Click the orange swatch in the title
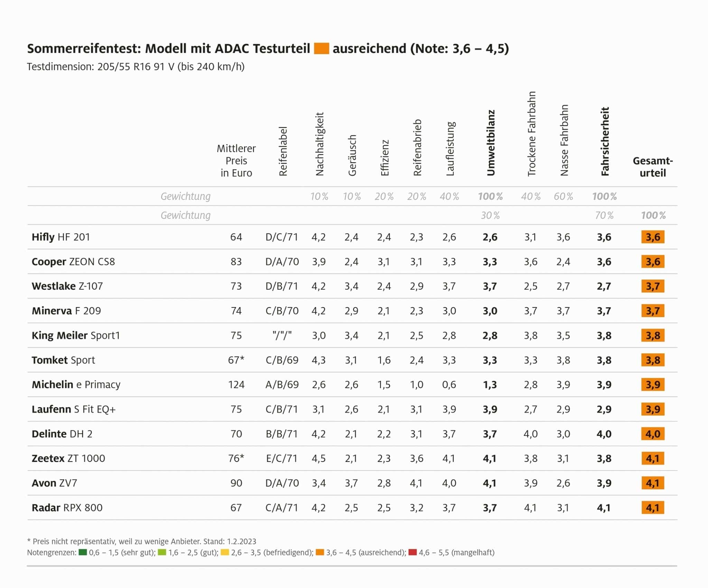 [321, 49]
